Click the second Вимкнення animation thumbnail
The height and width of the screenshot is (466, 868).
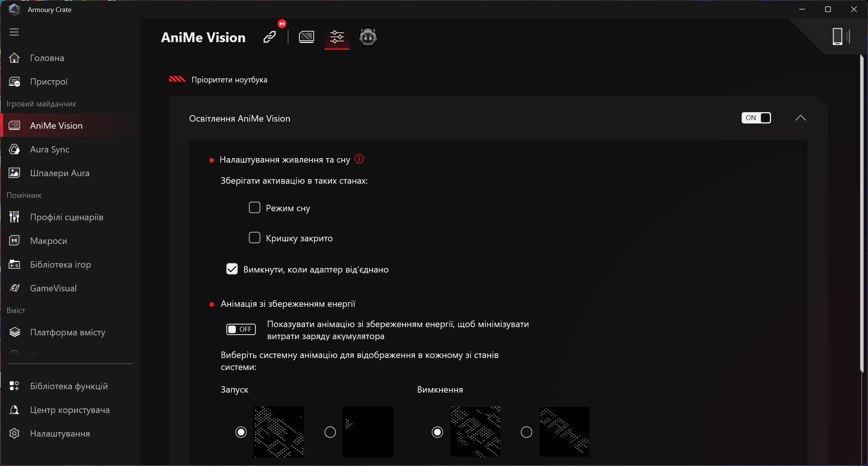coord(564,432)
